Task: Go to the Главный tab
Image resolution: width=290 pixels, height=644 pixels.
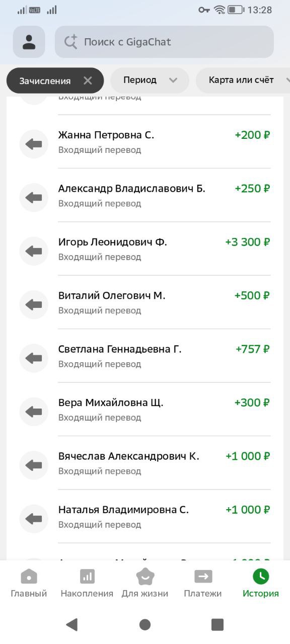Action: (x=29, y=584)
